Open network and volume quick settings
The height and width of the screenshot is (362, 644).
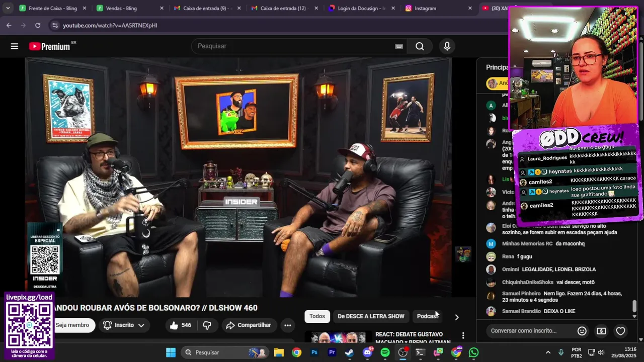pyautogui.click(x=596, y=352)
